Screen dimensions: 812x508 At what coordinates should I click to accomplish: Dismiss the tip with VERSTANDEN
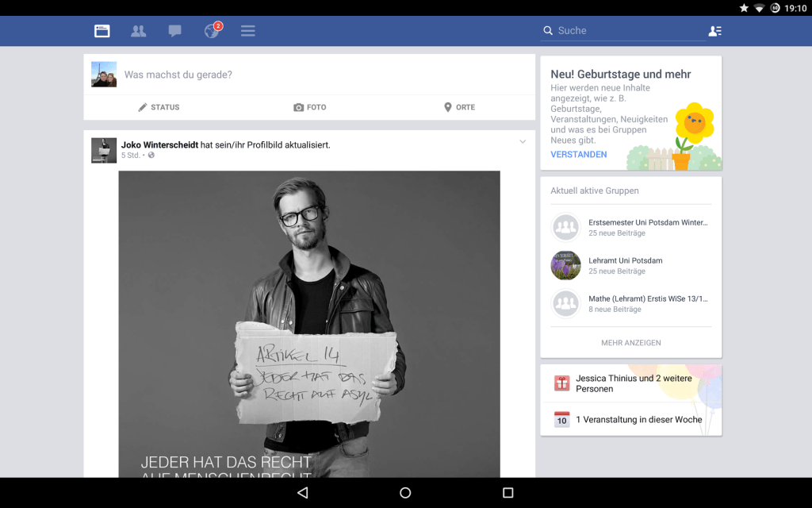(579, 155)
